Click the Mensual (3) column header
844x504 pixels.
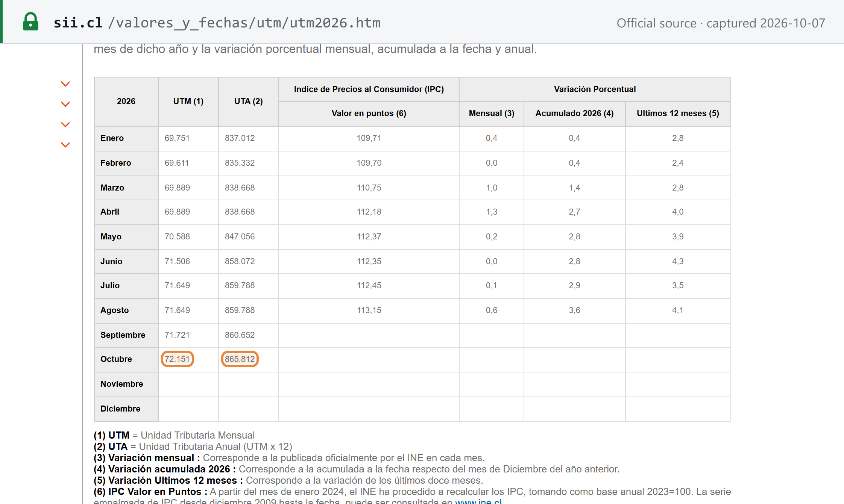coord(491,113)
